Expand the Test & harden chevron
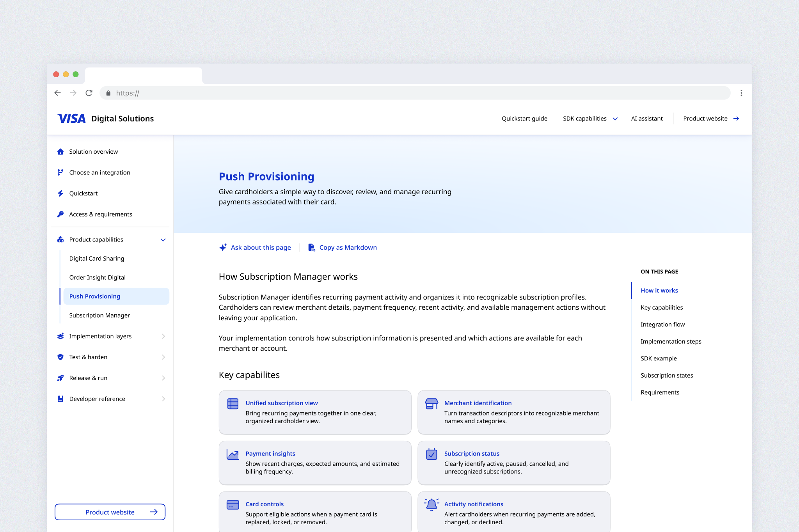 click(x=163, y=357)
